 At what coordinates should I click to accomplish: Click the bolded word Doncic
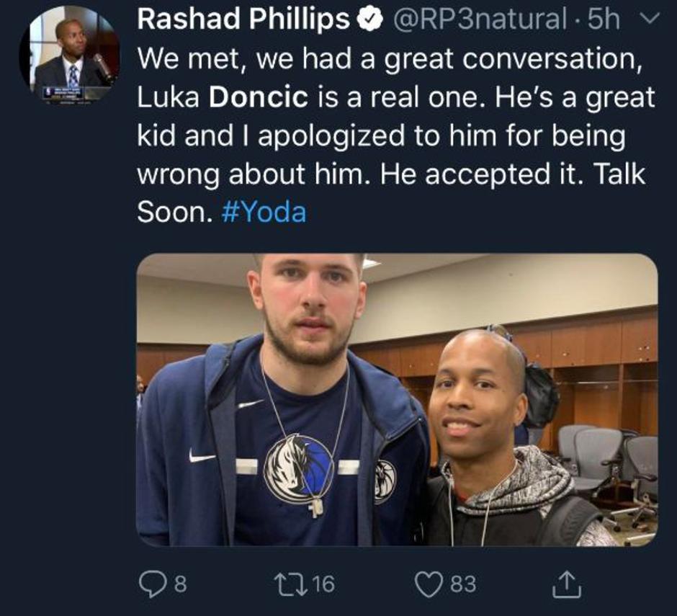(251, 97)
